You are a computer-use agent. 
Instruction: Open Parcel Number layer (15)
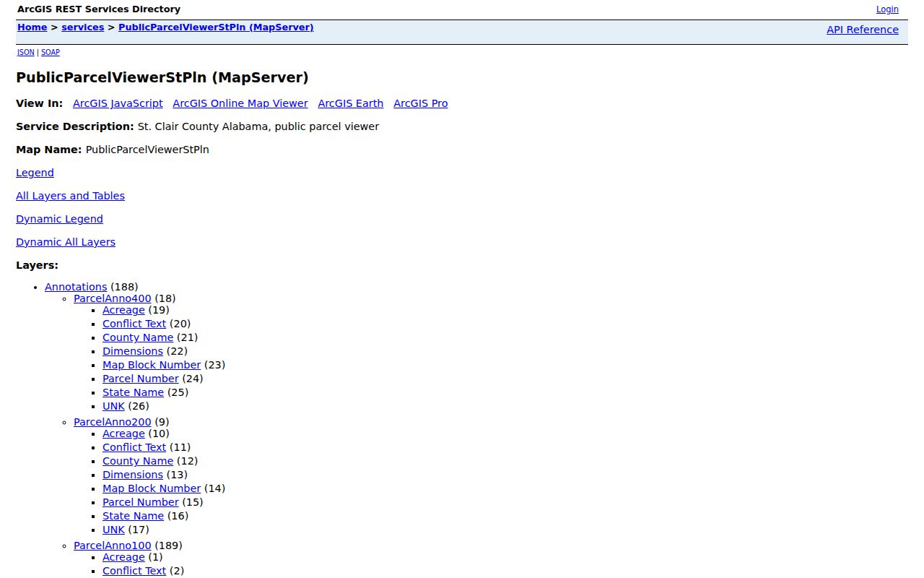coord(140,502)
